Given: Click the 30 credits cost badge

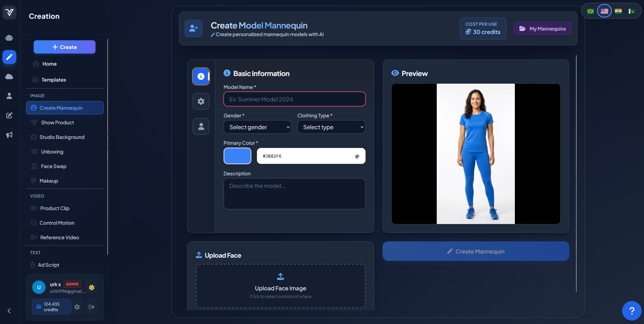Looking at the screenshot, I should coord(483,28).
